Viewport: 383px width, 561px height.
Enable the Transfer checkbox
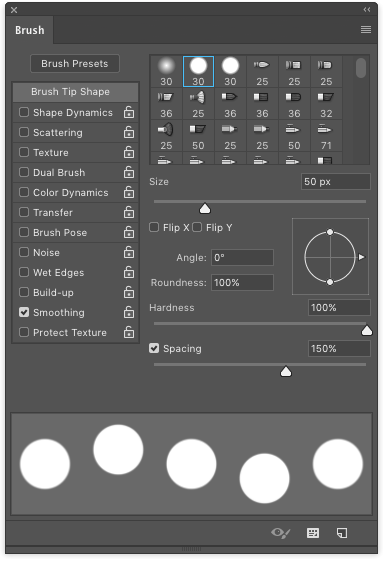pos(24,212)
